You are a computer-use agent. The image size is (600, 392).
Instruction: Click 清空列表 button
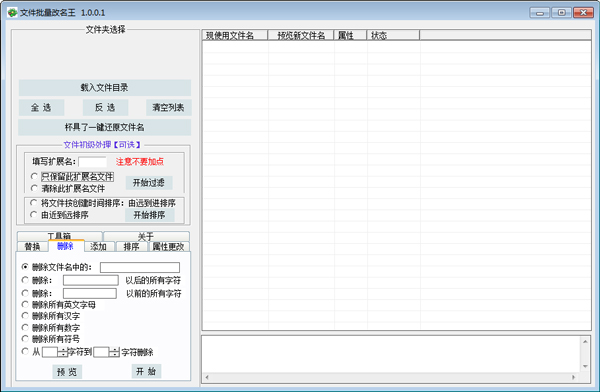(x=168, y=108)
